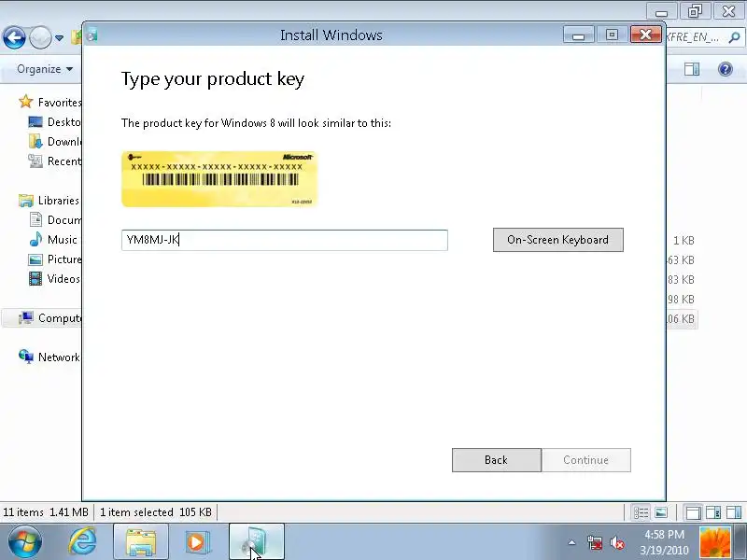The height and width of the screenshot is (560, 747).
Task: Go Back in the Install Windows wizard
Action: tap(497, 460)
